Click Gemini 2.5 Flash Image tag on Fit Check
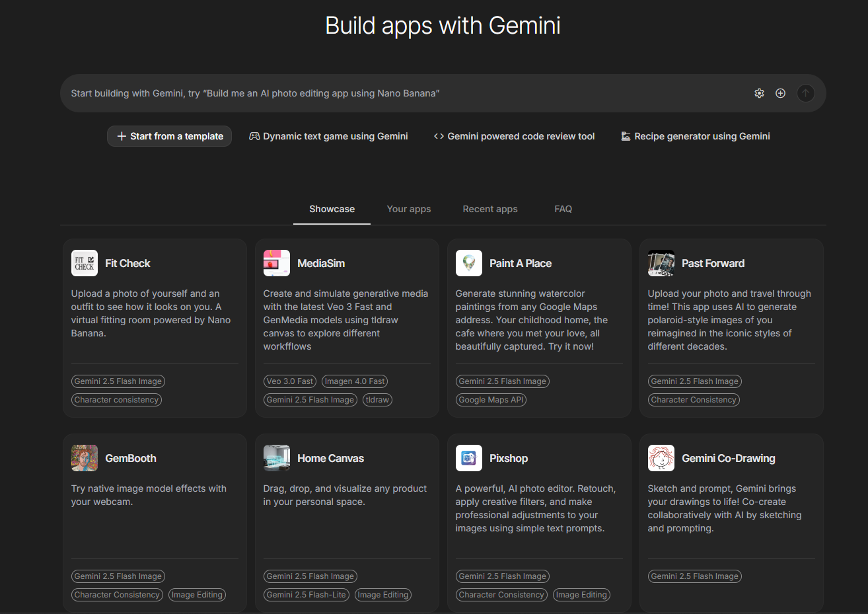 point(118,381)
